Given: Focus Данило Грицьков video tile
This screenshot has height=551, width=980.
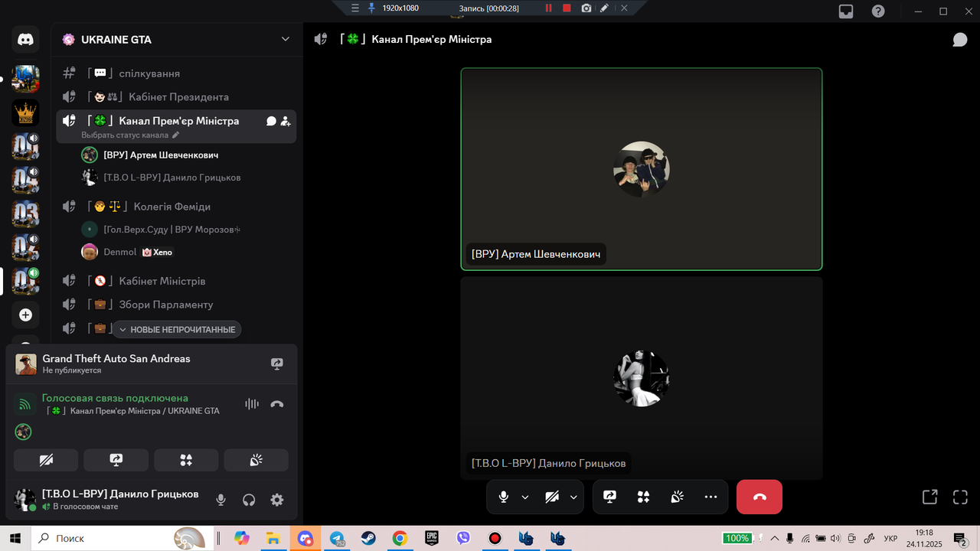Looking at the screenshot, I should point(642,378).
